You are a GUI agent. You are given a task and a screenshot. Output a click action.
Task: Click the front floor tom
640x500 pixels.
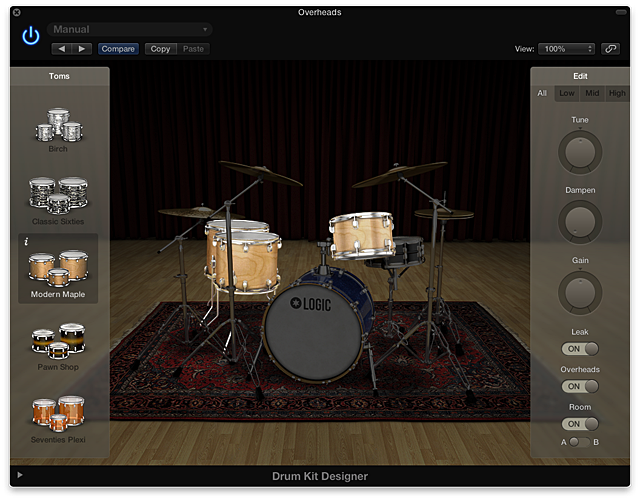(x=248, y=263)
